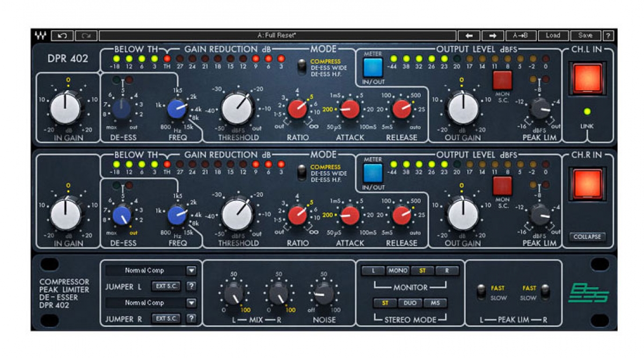Toggle the CH.R IN red channel button

click(587, 185)
